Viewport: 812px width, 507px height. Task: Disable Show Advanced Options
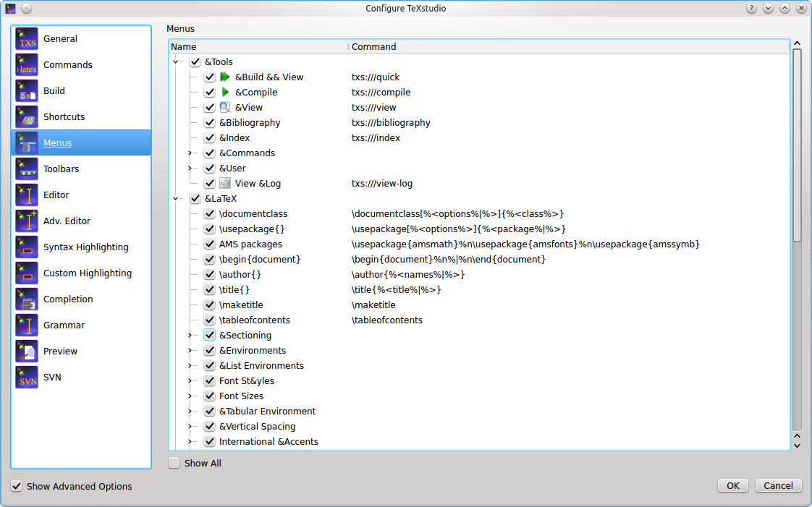pyautogui.click(x=17, y=486)
